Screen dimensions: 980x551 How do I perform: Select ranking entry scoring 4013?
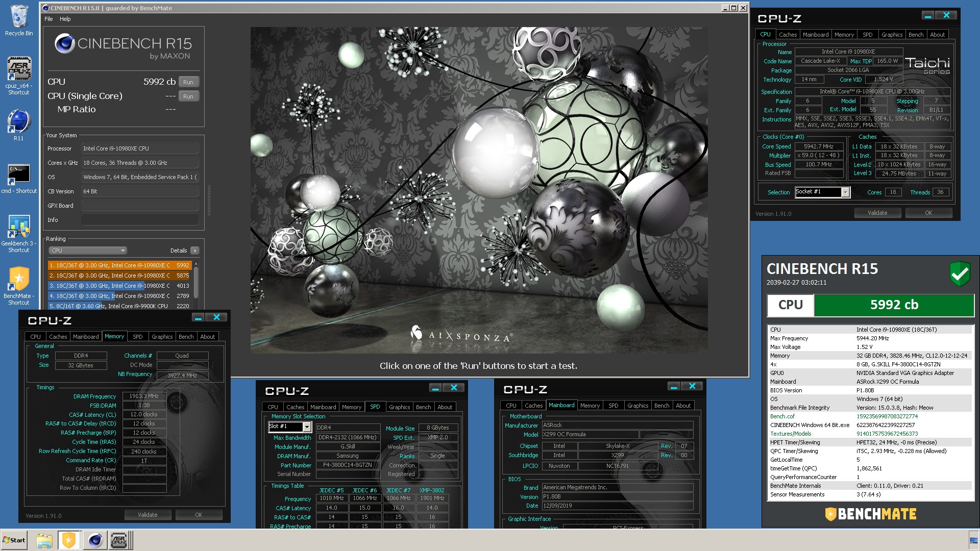[119, 286]
